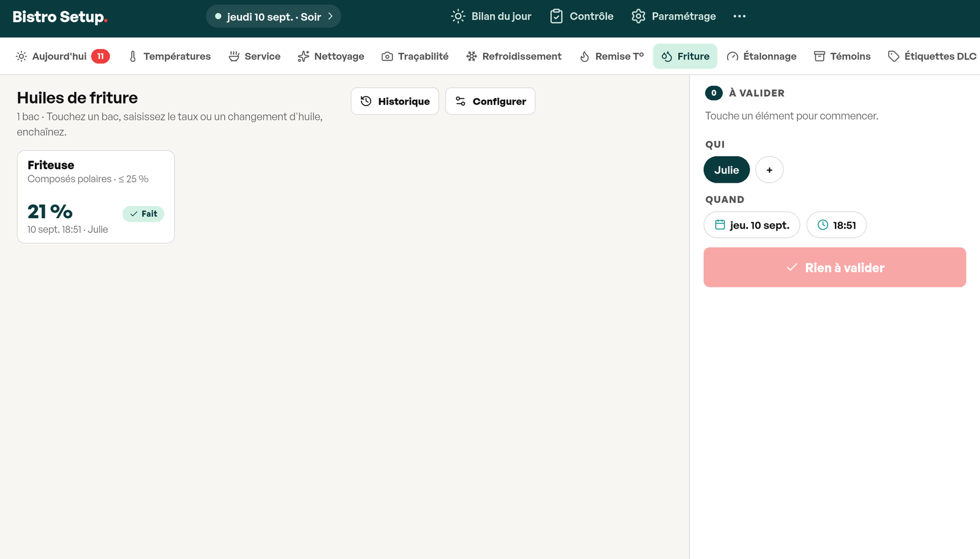This screenshot has height=559, width=980.
Task: Click the camera icon on Traçabilité
Action: tap(387, 56)
